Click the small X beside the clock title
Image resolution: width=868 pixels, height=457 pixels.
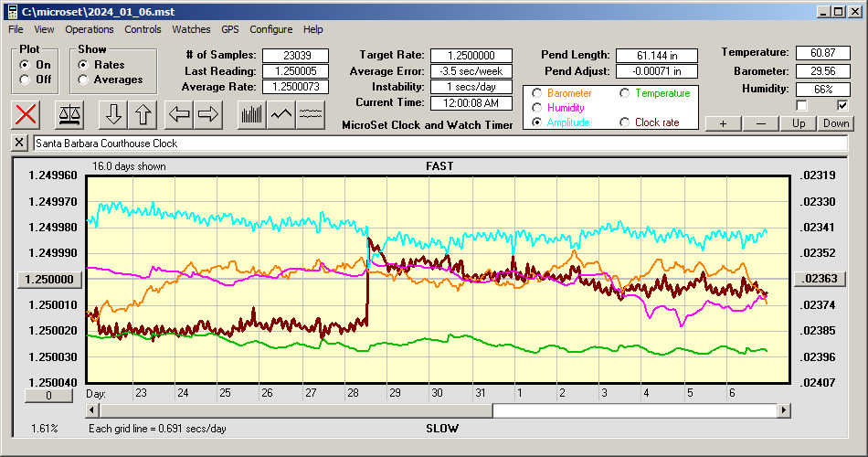(x=19, y=143)
